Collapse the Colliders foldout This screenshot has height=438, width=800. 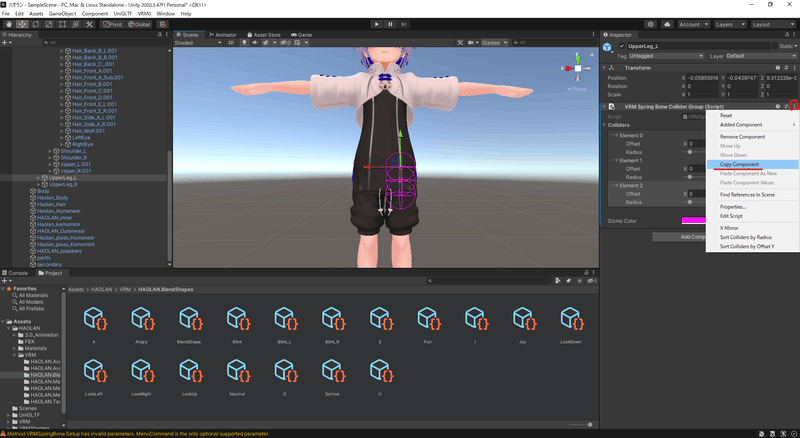[604, 125]
